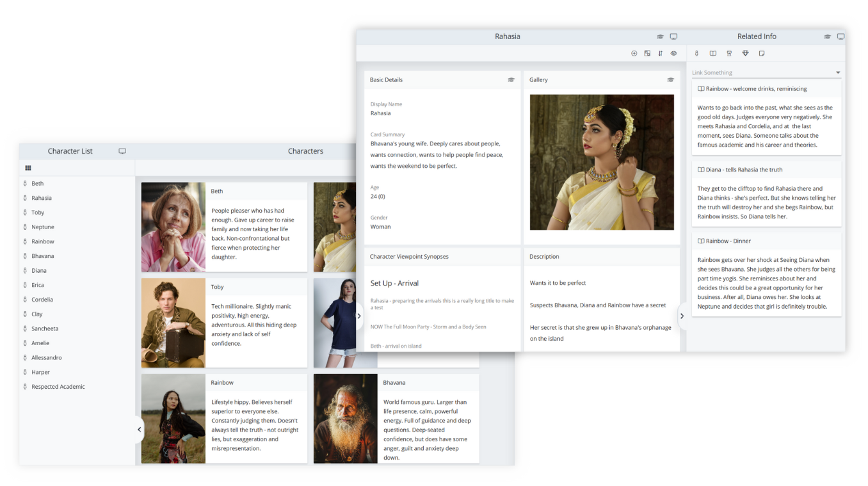Filter Related Info by characters icon
868x486 pixels.
pyautogui.click(x=696, y=53)
